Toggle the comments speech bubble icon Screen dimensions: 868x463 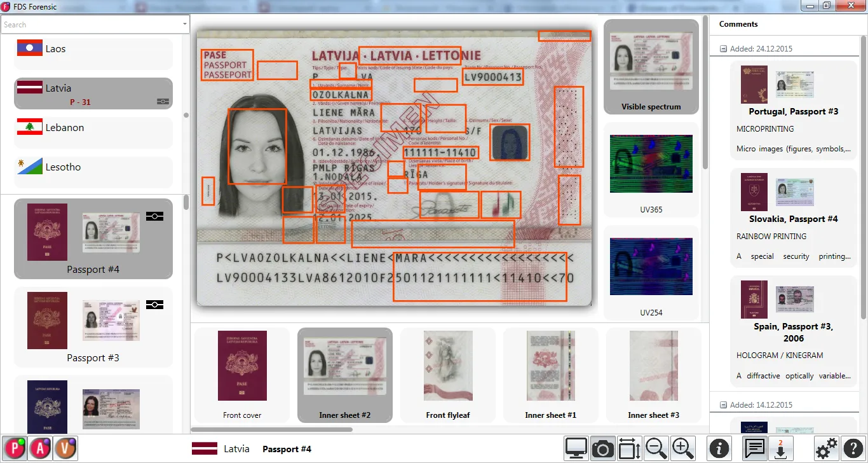754,449
